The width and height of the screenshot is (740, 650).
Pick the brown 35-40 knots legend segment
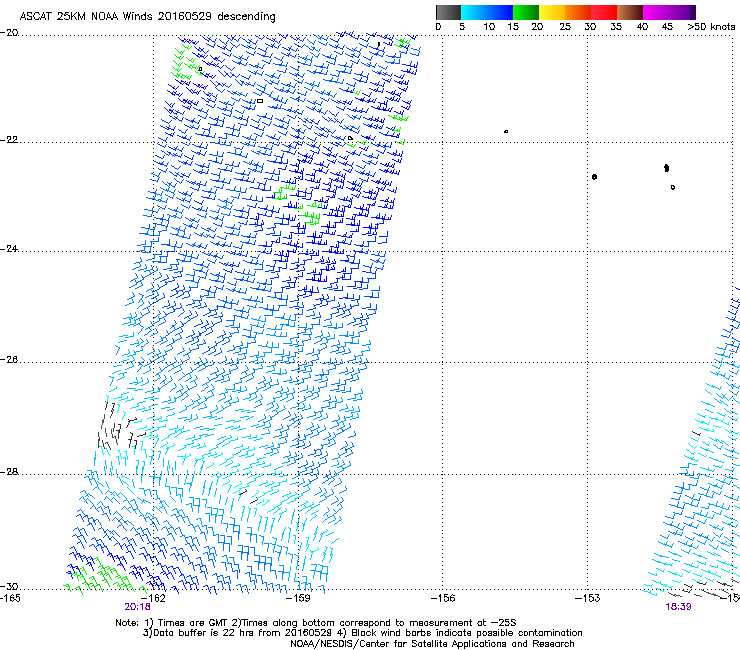[630, 12]
